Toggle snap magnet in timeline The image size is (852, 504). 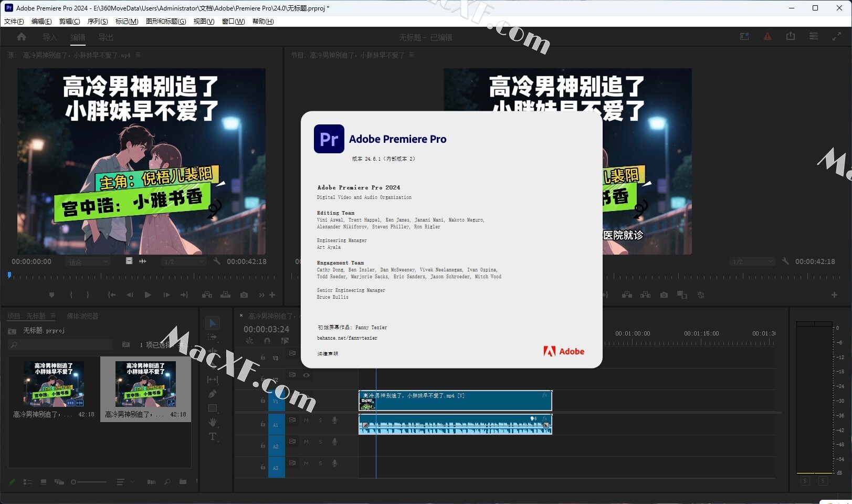point(267,341)
